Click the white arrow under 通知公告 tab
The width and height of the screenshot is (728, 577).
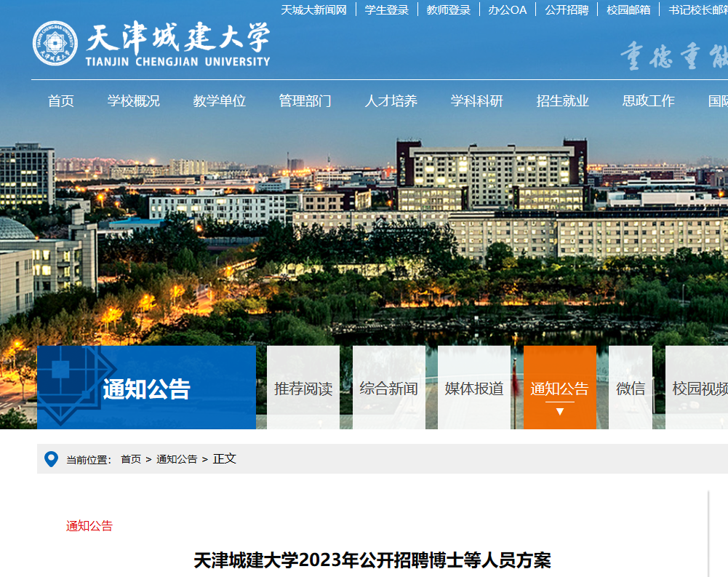(x=559, y=412)
